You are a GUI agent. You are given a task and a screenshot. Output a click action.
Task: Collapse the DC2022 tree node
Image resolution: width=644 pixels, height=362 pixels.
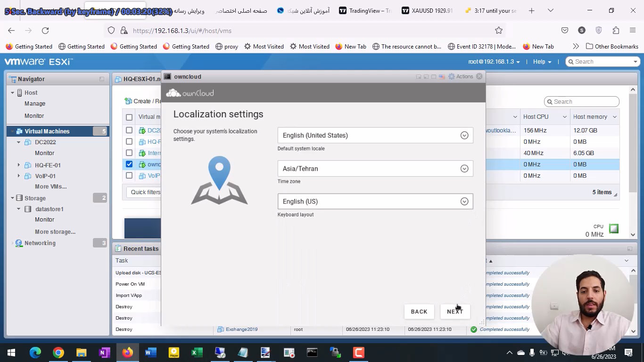19,142
